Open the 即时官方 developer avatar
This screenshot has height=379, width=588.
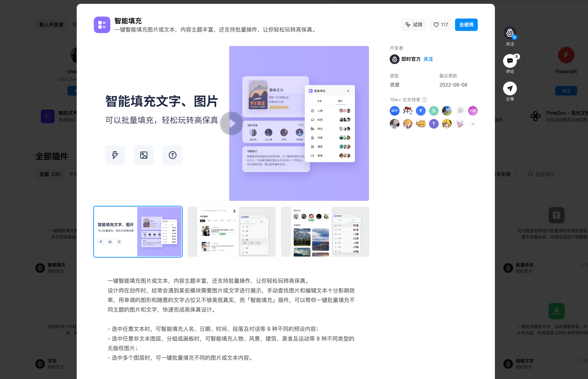tap(394, 59)
